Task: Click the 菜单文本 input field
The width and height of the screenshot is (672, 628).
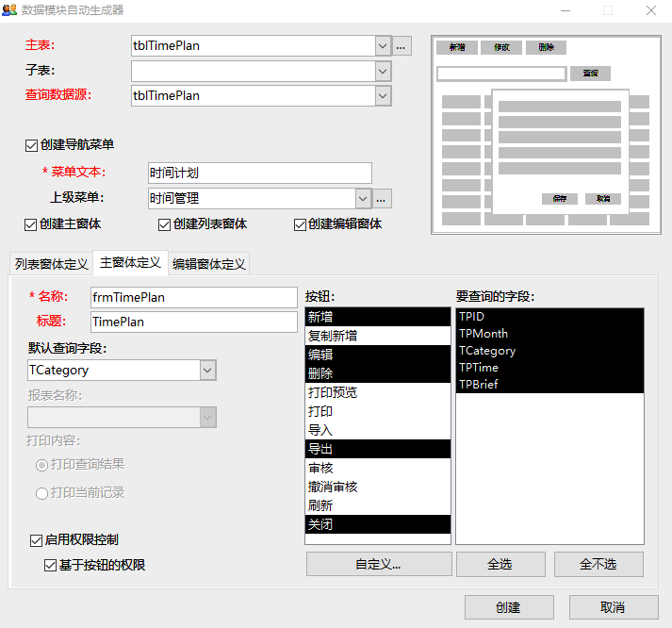Action: coord(260,174)
